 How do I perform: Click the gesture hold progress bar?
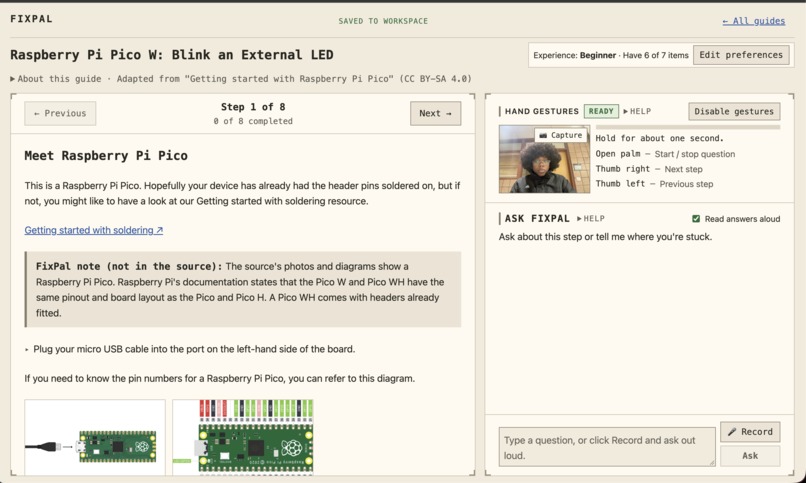pos(688,127)
